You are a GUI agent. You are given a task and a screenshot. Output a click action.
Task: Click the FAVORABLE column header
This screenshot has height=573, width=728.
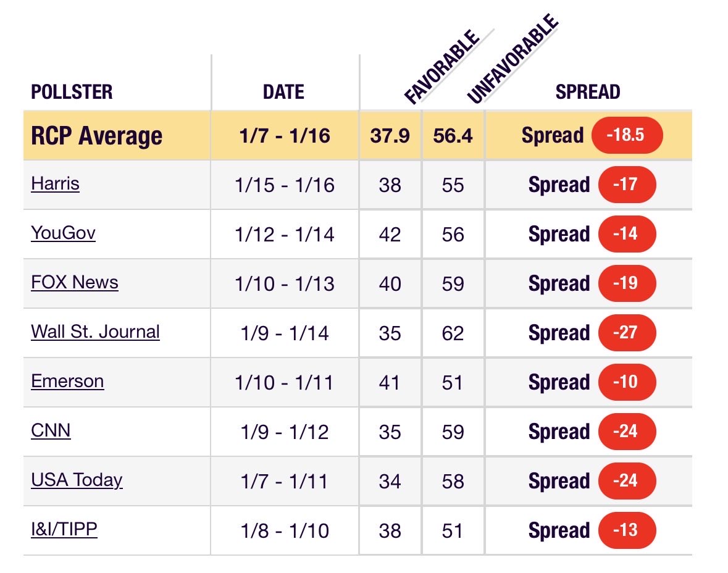441,67
